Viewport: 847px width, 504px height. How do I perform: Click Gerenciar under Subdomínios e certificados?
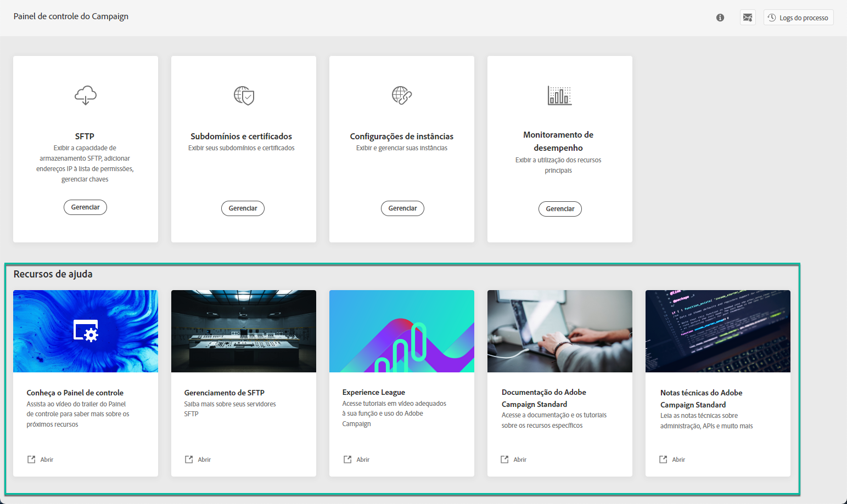pos(243,208)
